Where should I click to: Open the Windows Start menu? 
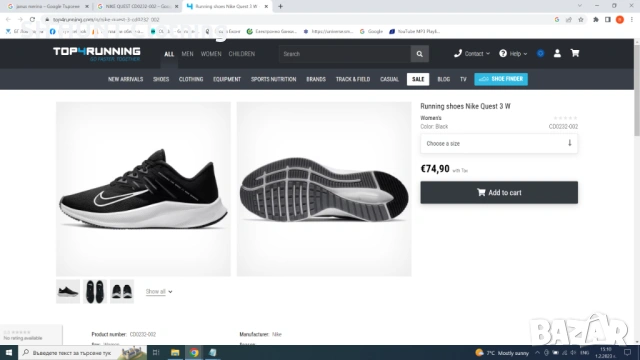[x=9, y=352]
